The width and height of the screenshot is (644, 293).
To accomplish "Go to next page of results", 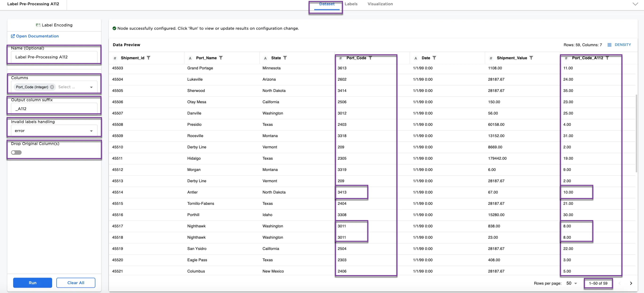I will [631, 283].
